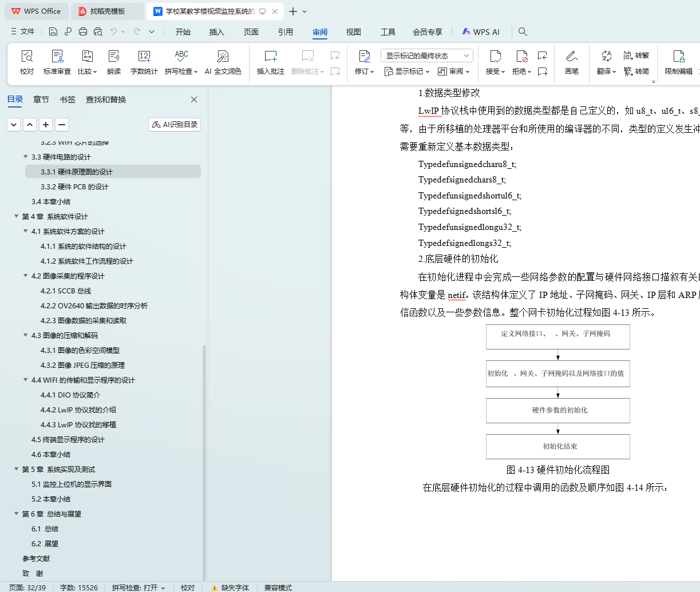Collapse the 3.3 硬件电路的设计 node

tap(25, 157)
